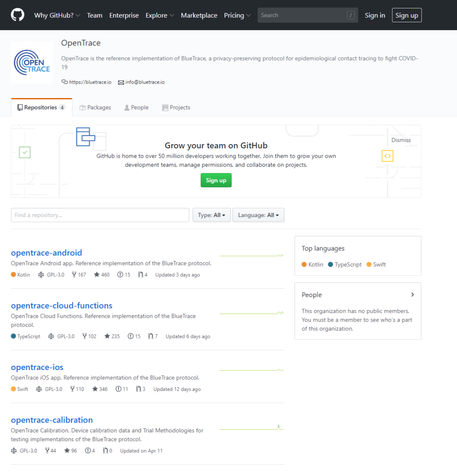Viewport: 457px width, 476px height.
Task: Expand the Why GitHub? menu
Action: [x=57, y=15]
